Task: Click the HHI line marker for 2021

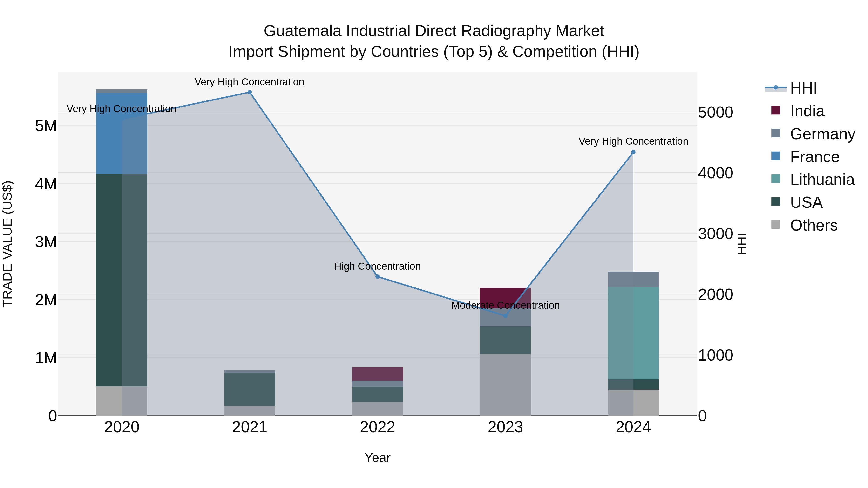Action: [250, 92]
